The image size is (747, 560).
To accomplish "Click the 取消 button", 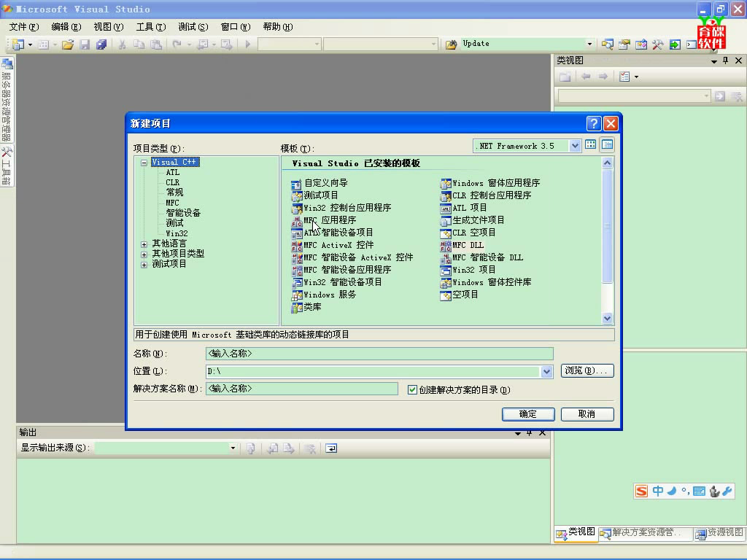I will point(587,414).
